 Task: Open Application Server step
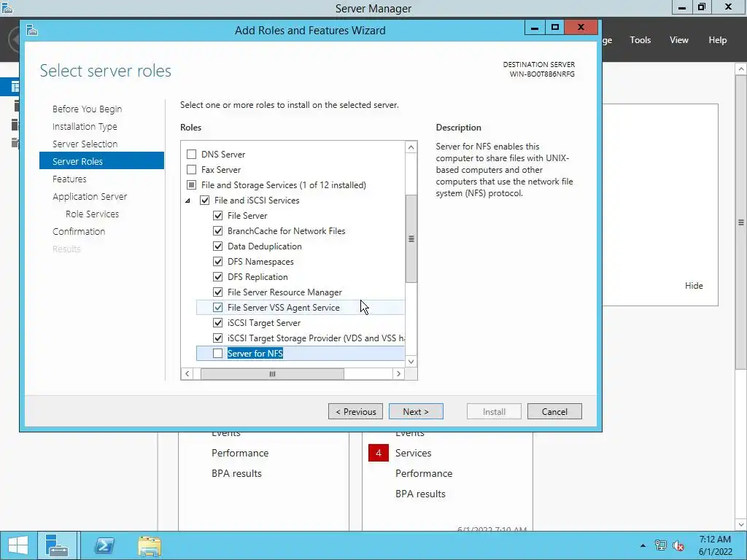coord(90,196)
